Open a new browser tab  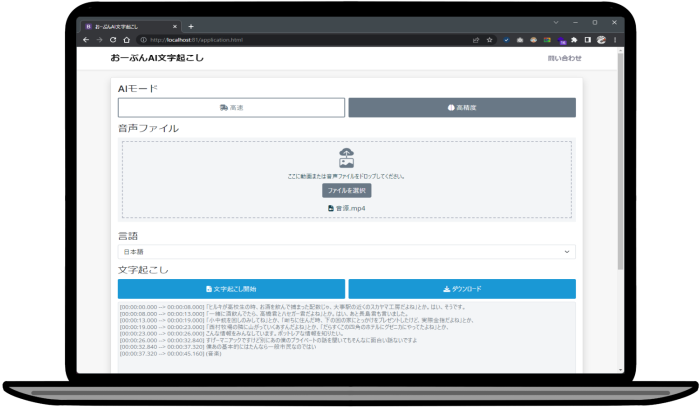tap(191, 26)
